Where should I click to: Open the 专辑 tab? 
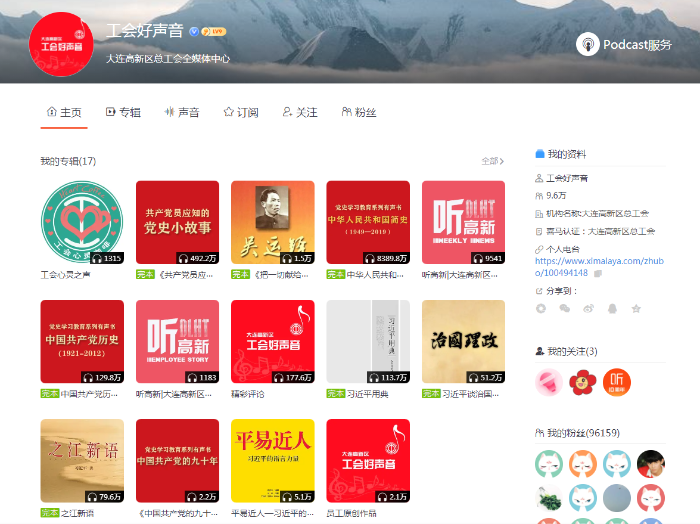pyautogui.click(x=123, y=112)
